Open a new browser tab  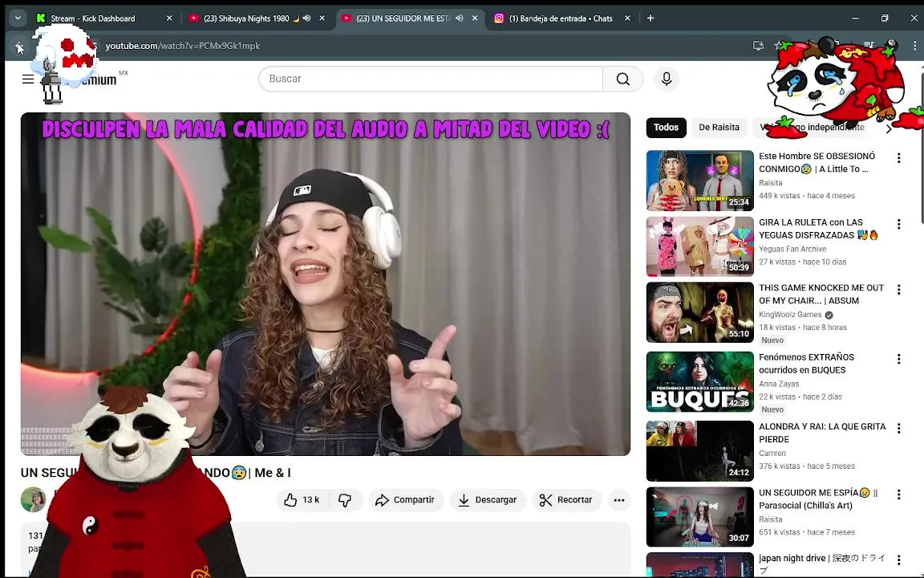click(650, 18)
